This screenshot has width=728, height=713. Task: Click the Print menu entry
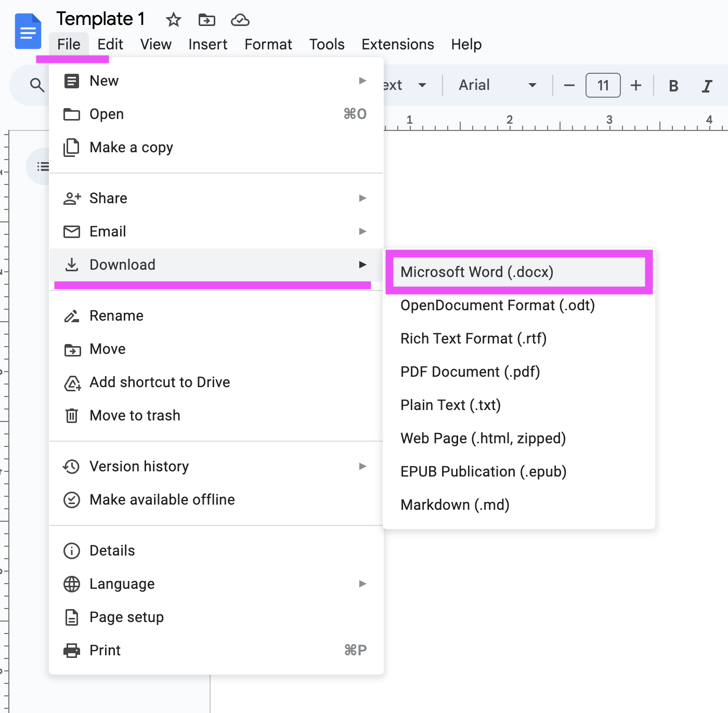coord(105,650)
